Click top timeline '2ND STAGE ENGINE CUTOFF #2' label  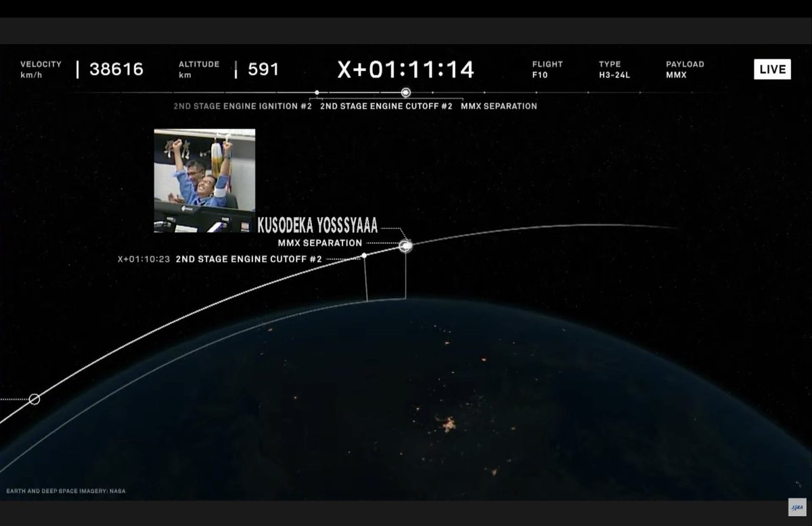(386, 106)
